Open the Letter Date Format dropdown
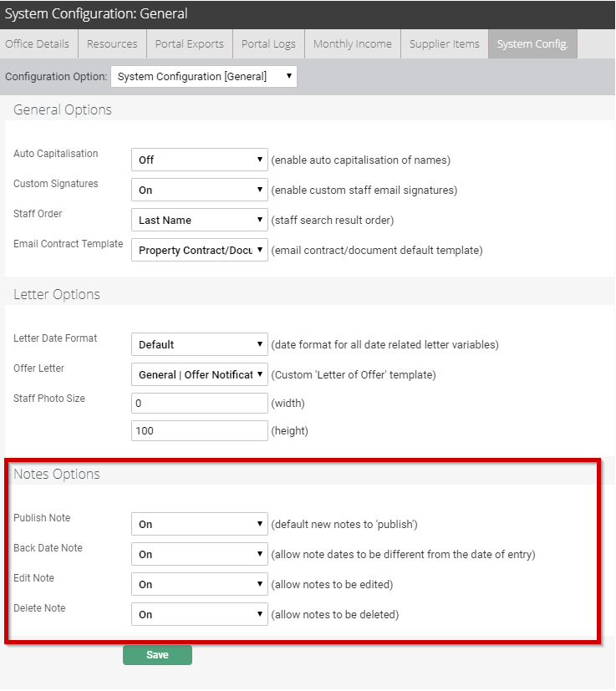The image size is (616, 691). (199, 344)
